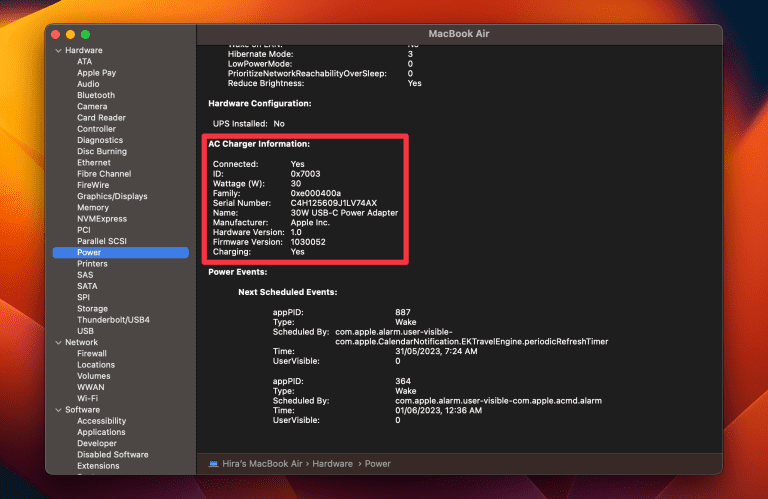Click the yellow minimize window button
The image size is (768, 499).
click(70, 34)
